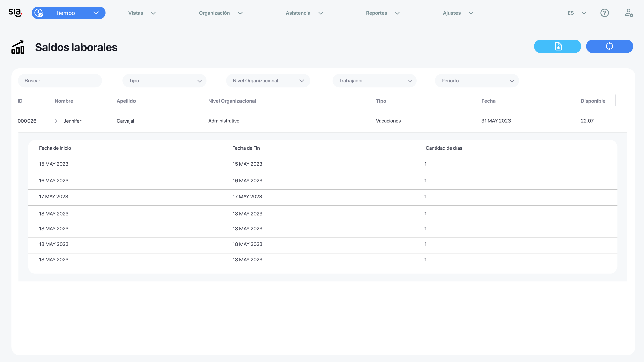The width and height of the screenshot is (644, 362).
Task: Click the clock icon in Tiempo selector
Action: pos(39,13)
